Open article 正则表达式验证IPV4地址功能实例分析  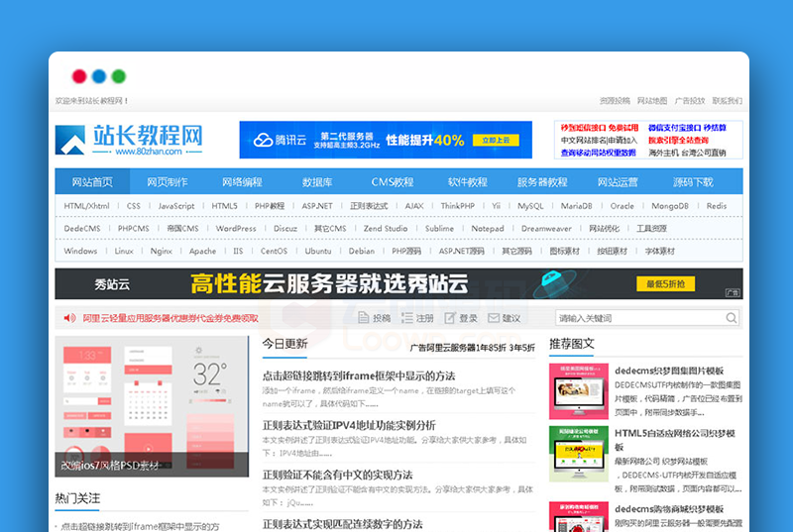349,425
